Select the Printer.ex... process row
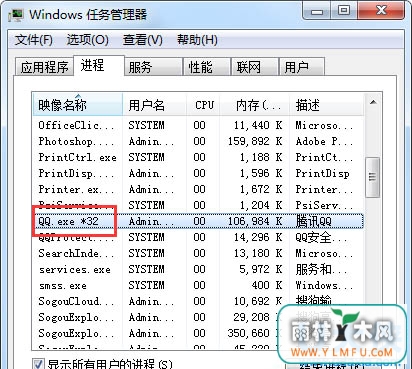This screenshot has width=412, height=369. tap(198, 189)
